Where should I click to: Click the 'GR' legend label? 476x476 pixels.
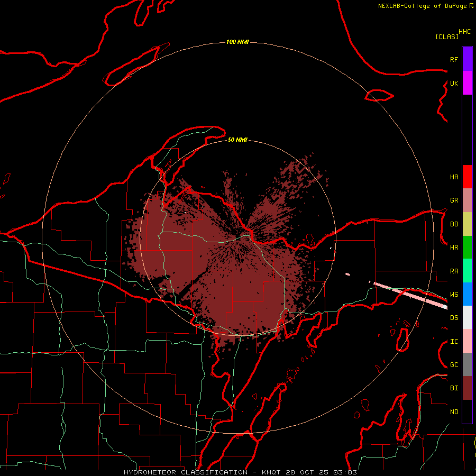click(454, 200)
